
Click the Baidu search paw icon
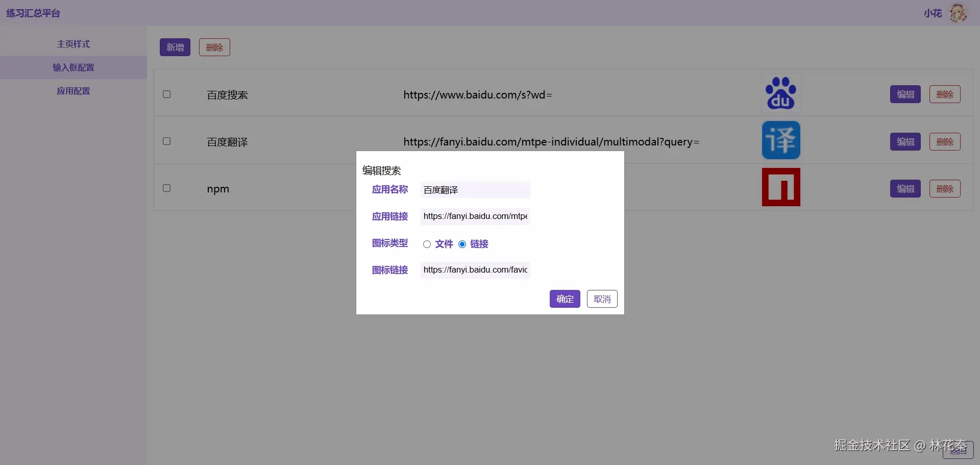point(781,93)
